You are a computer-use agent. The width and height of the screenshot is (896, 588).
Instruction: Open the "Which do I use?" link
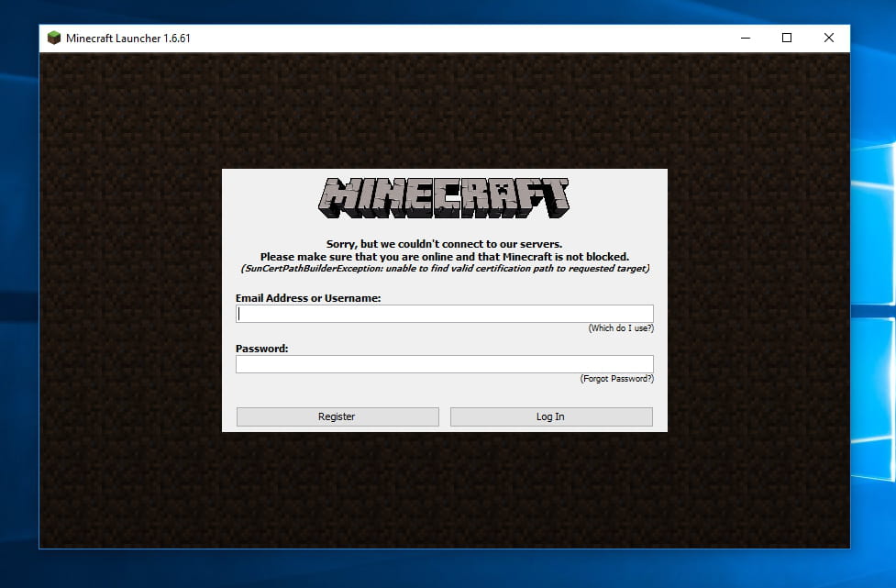pyautogui.click(x=621, y=328)
